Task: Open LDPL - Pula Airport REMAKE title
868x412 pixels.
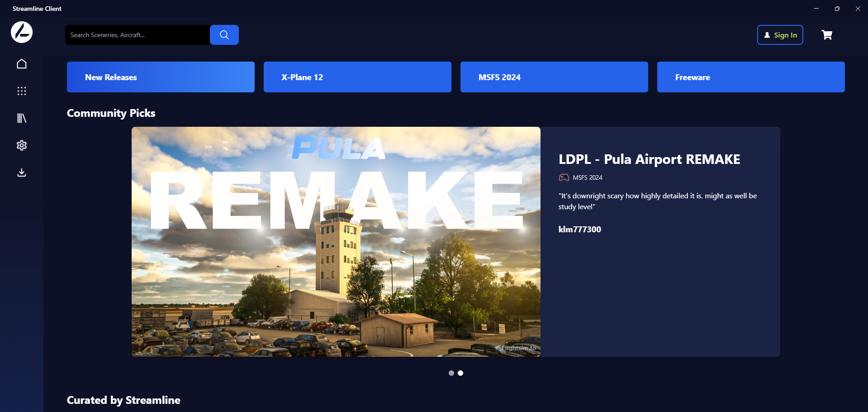Action: tap(650, 159)
